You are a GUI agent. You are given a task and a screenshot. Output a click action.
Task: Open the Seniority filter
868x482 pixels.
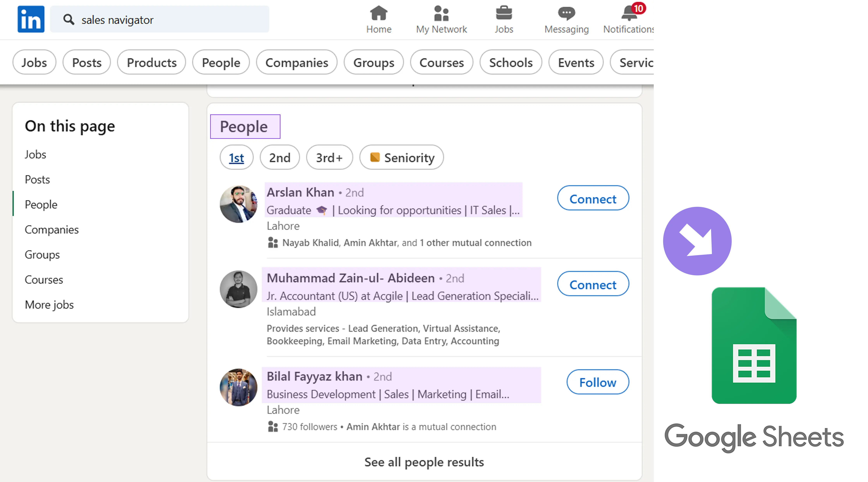tap(402, 157)
